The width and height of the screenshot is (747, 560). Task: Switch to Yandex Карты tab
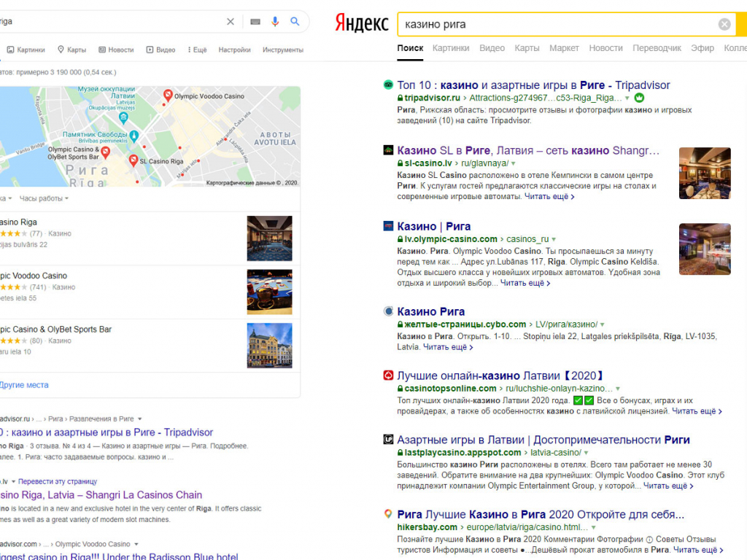[527, 48]
